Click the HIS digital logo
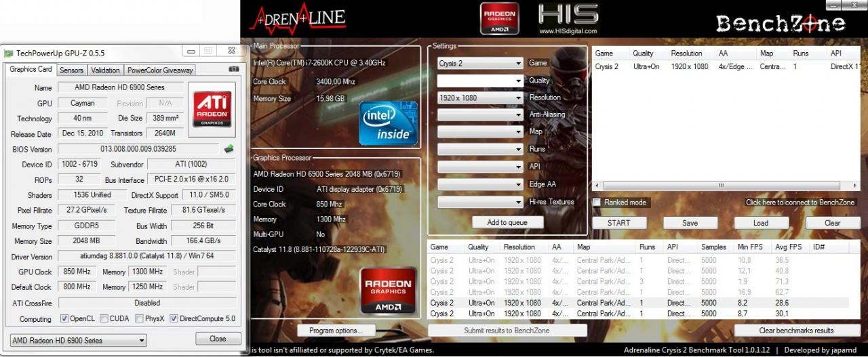 pos(568,18)
